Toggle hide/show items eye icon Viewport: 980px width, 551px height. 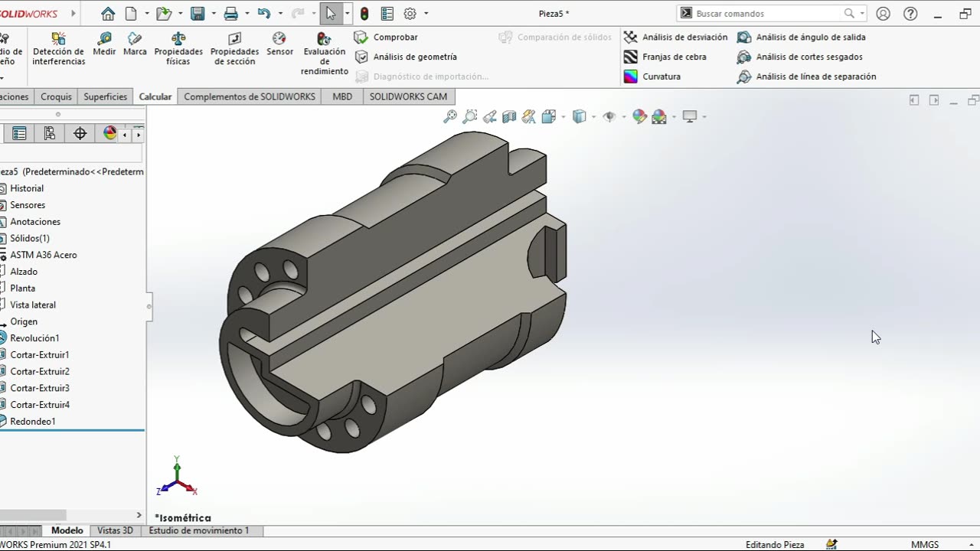click(x=609, y=116)
